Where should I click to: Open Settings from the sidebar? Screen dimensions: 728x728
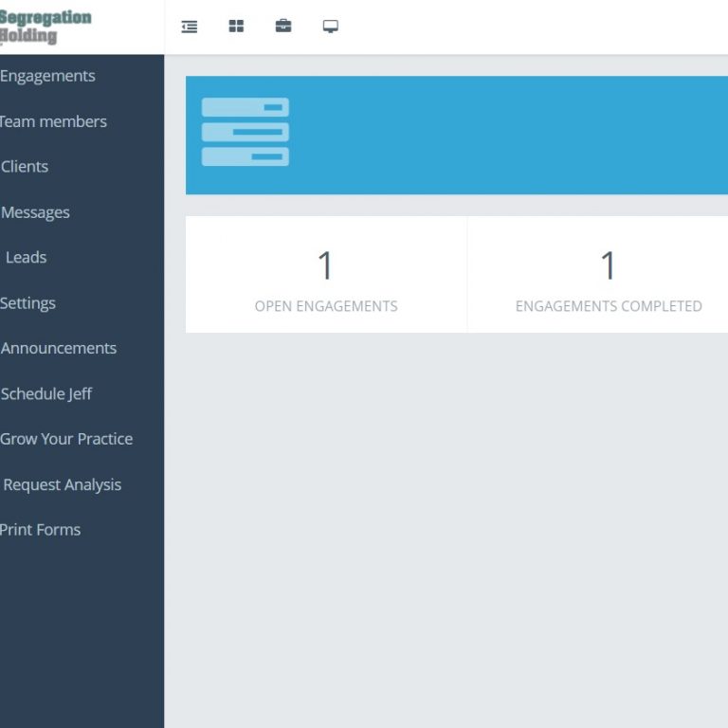click(28, 303)
